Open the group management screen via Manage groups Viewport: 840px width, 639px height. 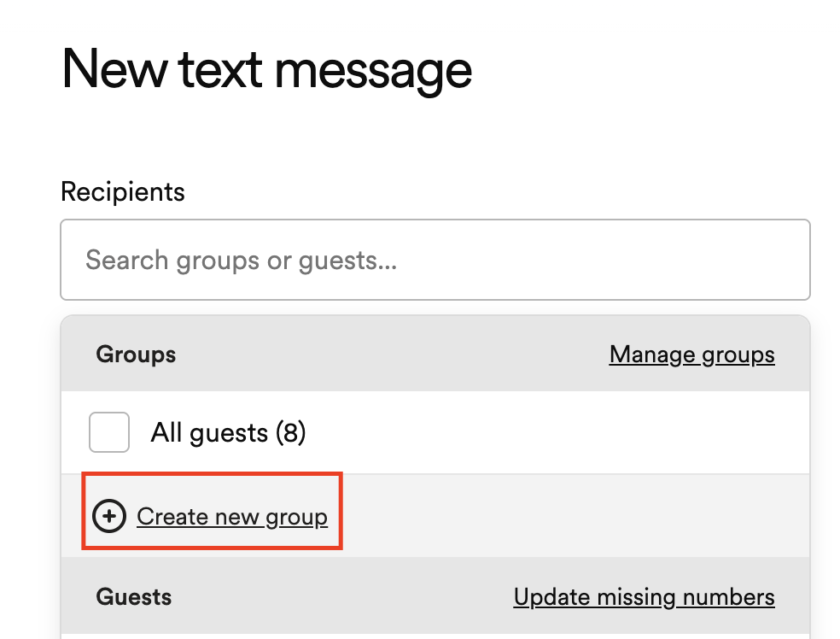point(691,354)
